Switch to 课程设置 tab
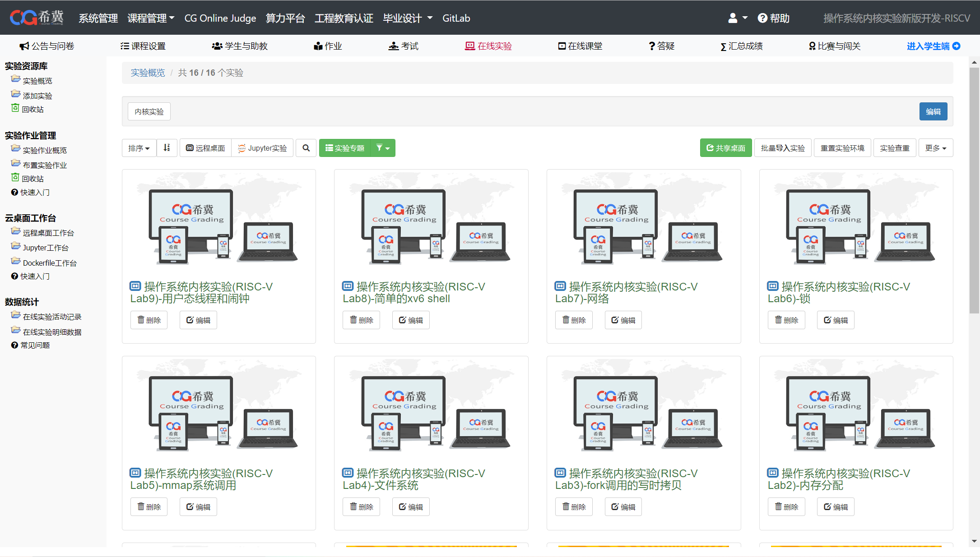The width and height of the screenshot is (980, 557). (143, 46)
